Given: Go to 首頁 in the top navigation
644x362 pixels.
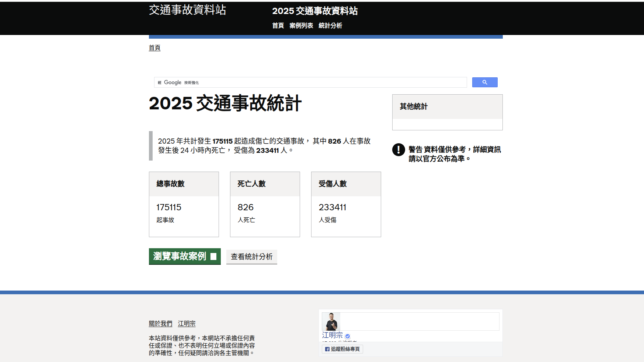Looking at the screenshot, I should click(278, 25).
